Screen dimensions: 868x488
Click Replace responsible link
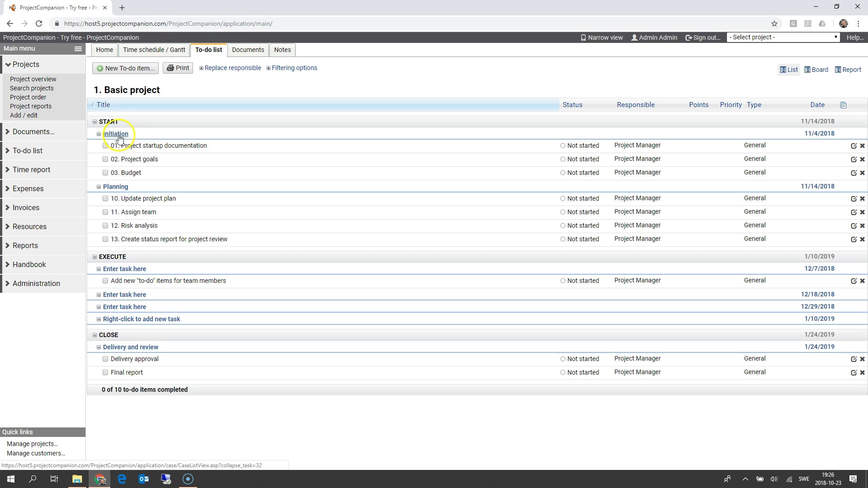point(230,68)
